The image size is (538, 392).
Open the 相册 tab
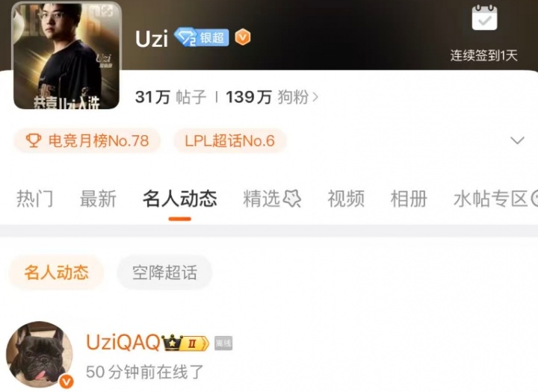(409, 199)
